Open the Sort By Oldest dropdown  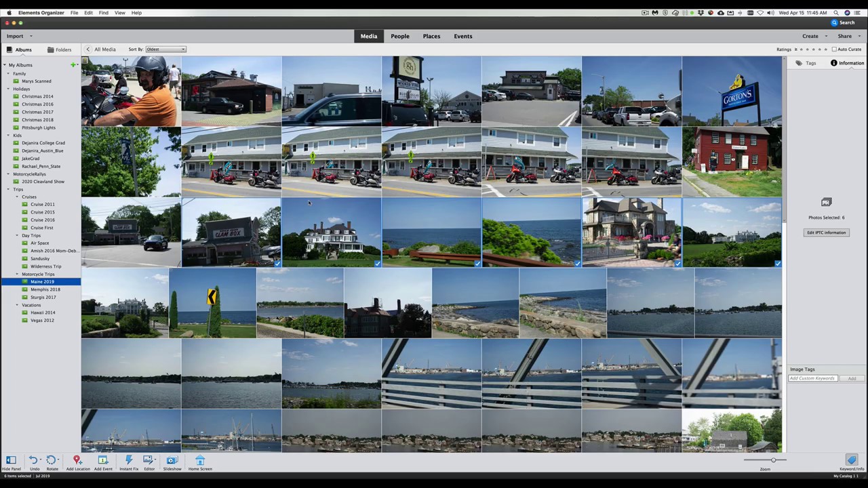(165, 49)
